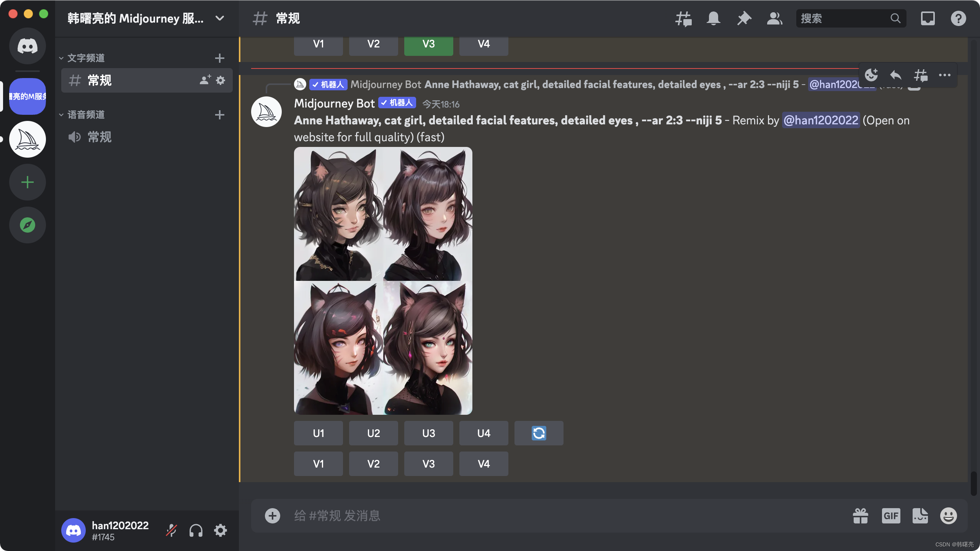The image size is (980, 551).
Task: Open the inbox icon in header
Action: [x=928, y=18]
